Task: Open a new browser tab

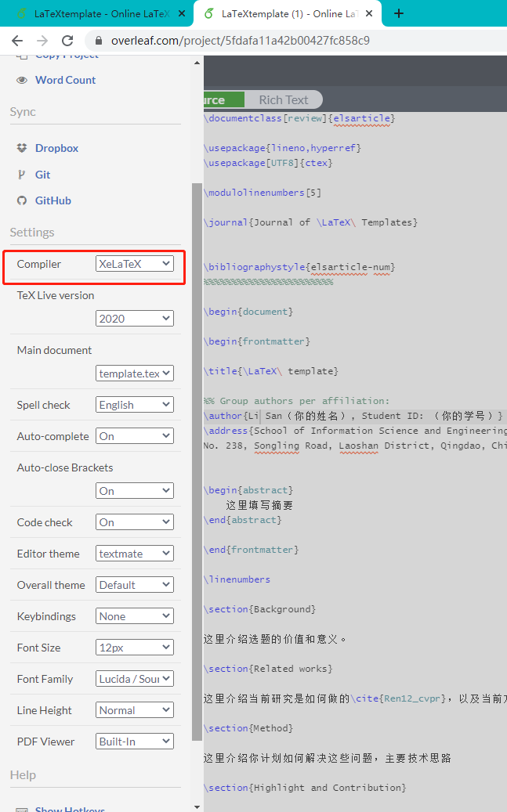Action: [399, 13]
